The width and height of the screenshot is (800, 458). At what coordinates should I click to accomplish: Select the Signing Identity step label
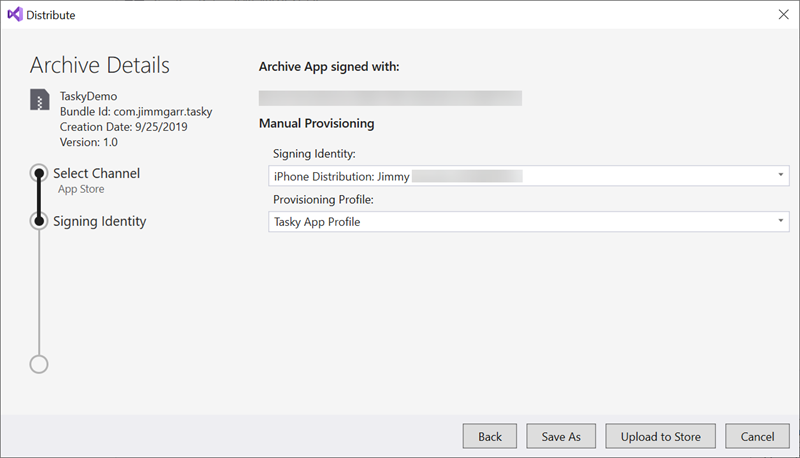(x=99, y=221)
